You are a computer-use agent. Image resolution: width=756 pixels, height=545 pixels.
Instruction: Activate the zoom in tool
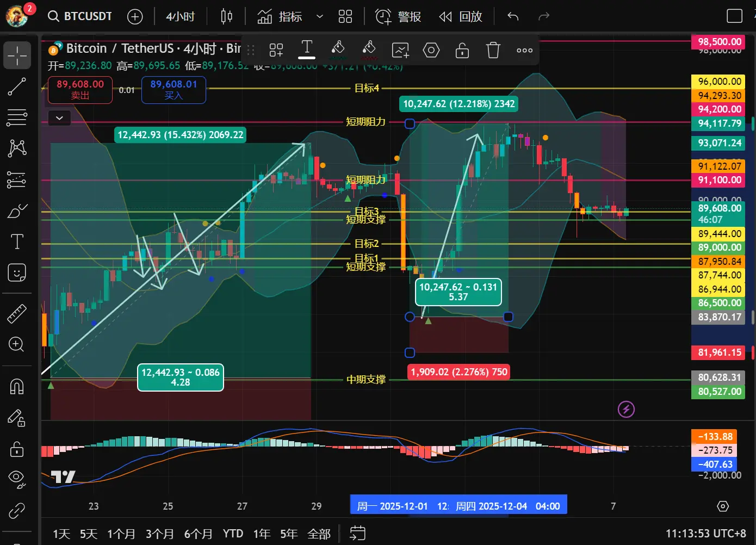tap(17, 344)
